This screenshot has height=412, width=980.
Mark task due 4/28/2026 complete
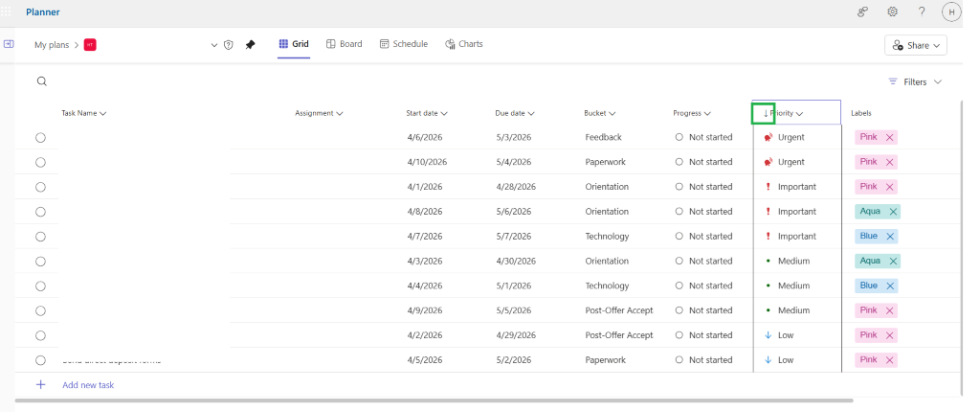coord(40,187)
